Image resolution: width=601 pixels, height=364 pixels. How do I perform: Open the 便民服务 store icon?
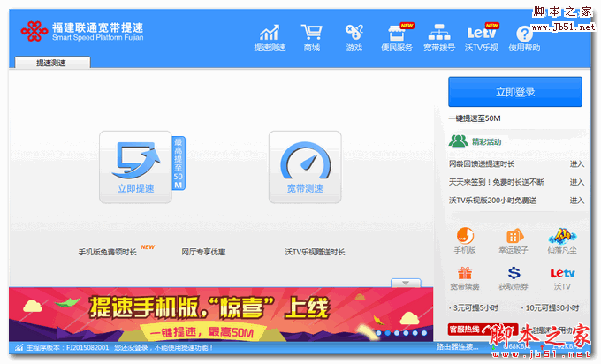397,38
